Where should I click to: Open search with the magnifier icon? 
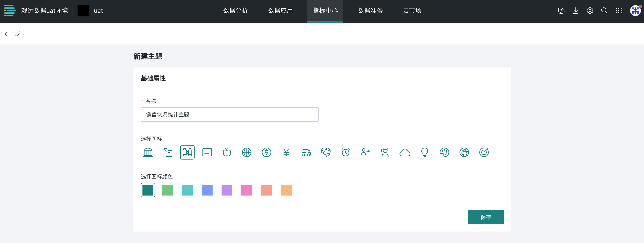[x=604, y=11]
